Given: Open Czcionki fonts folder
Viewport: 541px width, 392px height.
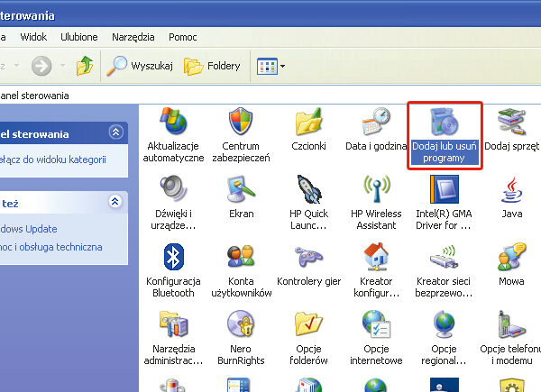Looking at the screenshot, I should coord(308,124).
